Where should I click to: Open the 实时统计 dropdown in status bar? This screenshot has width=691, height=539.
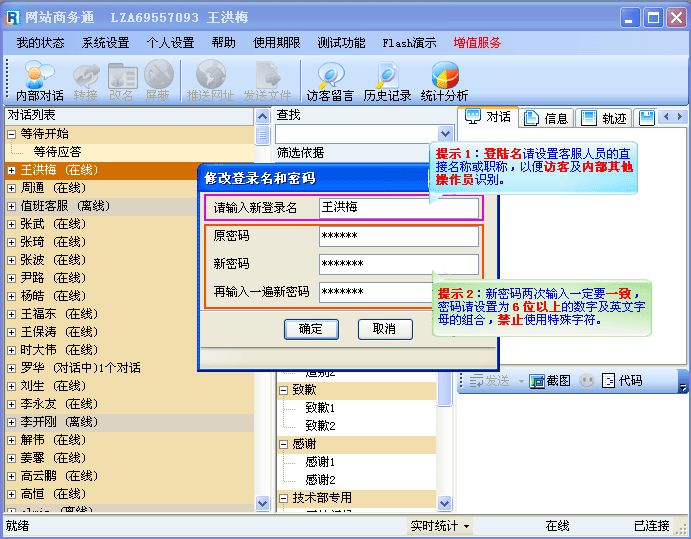(440, 526)
